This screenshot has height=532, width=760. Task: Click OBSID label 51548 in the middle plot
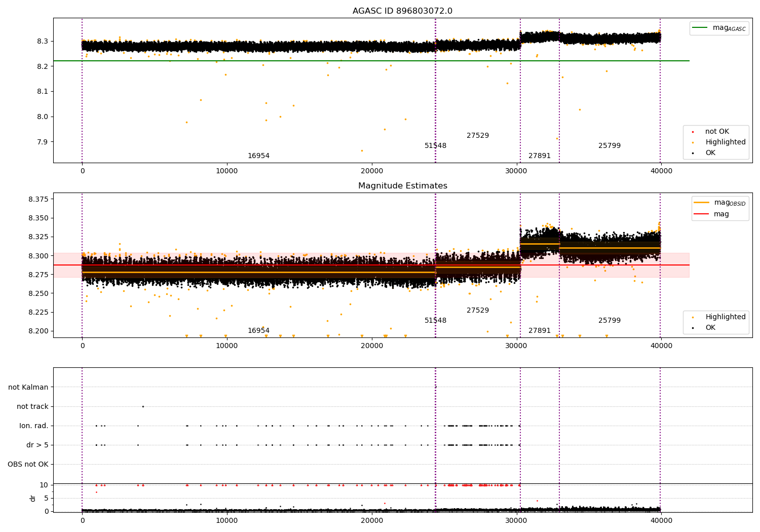(x=436, y=321)
